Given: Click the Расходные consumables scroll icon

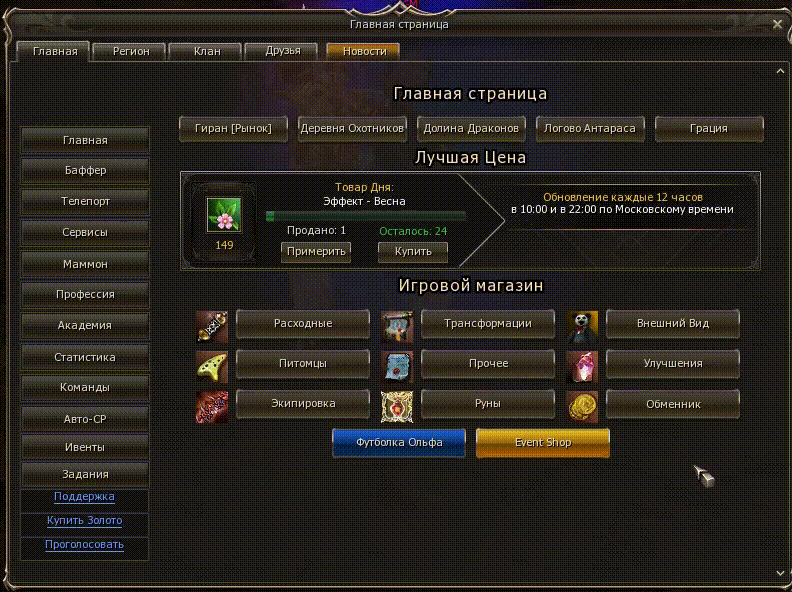Looking at the screenshot, I should 212,327.
